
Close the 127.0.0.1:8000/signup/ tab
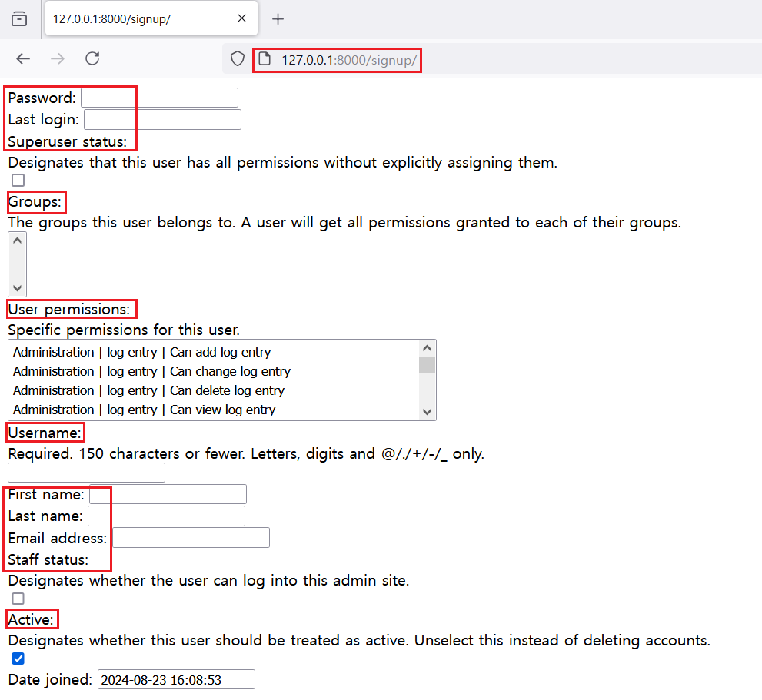click(241, 19)
